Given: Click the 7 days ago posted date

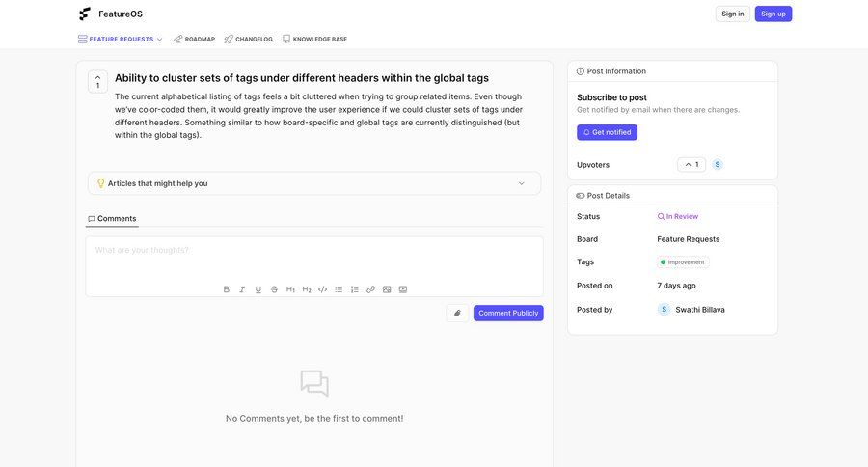Looking at the screenshot, I should pos(676,286).
